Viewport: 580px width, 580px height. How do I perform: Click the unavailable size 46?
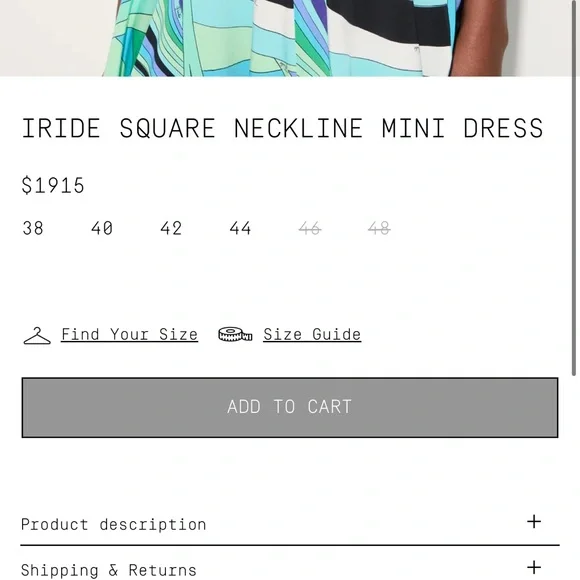[x=310, y=228]
